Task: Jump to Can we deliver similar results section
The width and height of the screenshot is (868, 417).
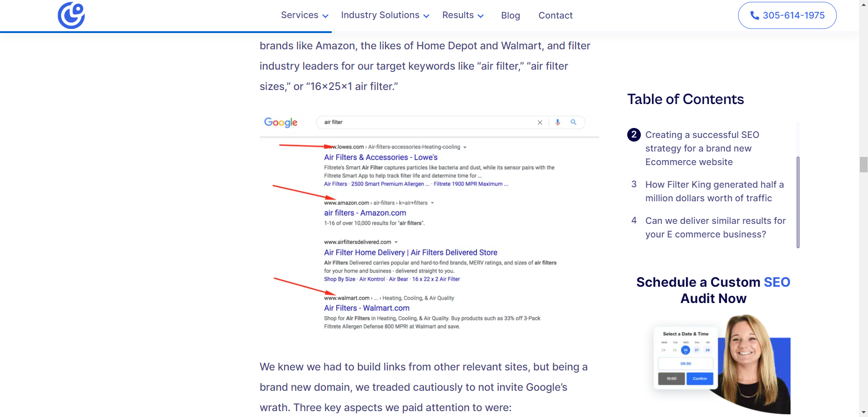Action: 715,227
